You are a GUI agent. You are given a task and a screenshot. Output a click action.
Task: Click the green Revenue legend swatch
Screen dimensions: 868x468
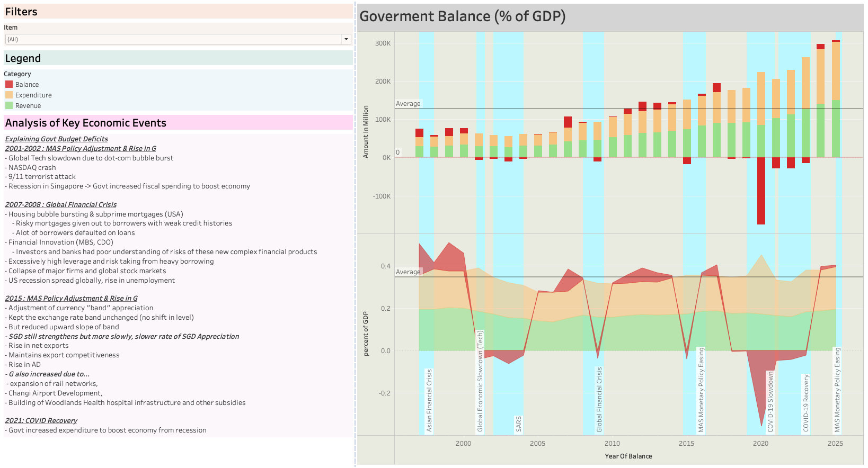(x=9, y=105)
